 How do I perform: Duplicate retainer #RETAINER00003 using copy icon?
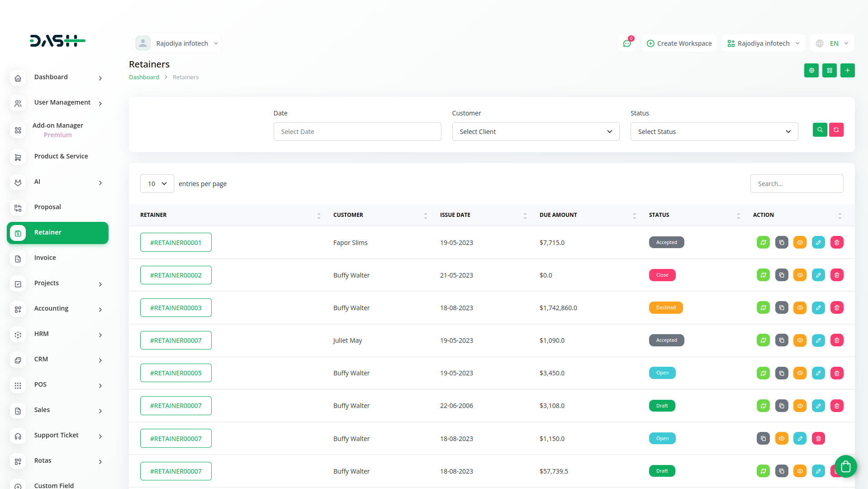(781, 308)
